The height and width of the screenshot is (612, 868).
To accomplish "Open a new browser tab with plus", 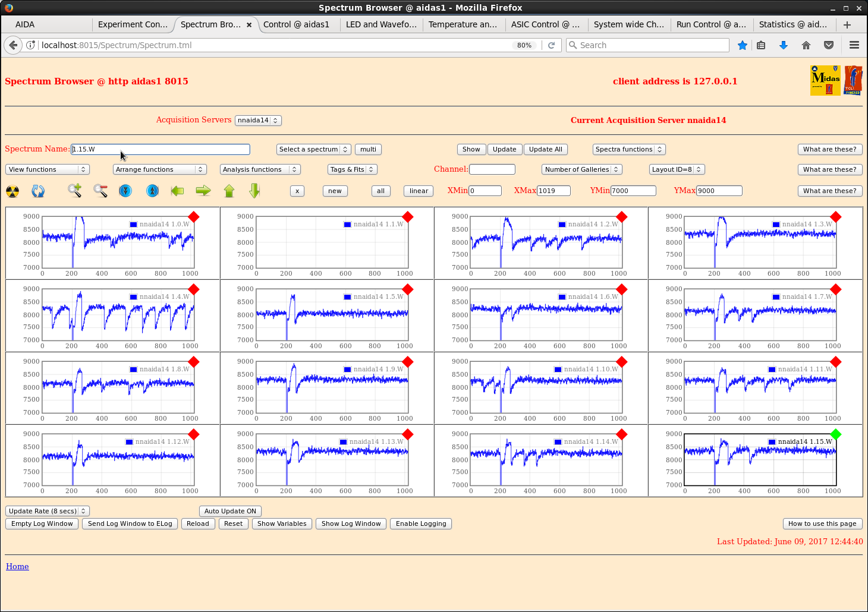I will pos(847,24).
